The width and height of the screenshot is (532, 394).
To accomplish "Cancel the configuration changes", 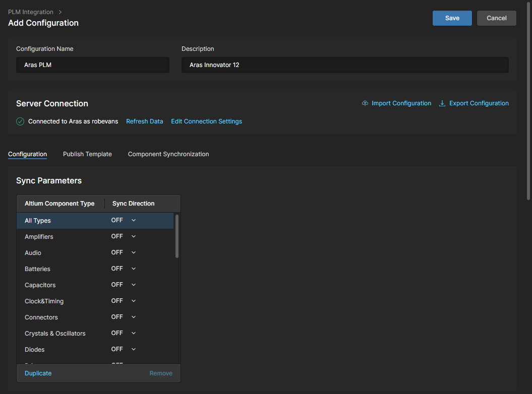I will pos(496,18).
